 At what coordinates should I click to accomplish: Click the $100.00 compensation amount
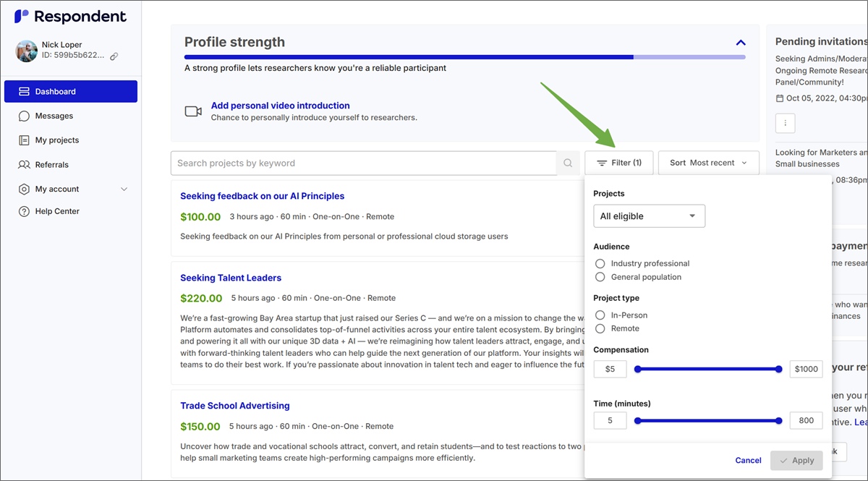200,216
